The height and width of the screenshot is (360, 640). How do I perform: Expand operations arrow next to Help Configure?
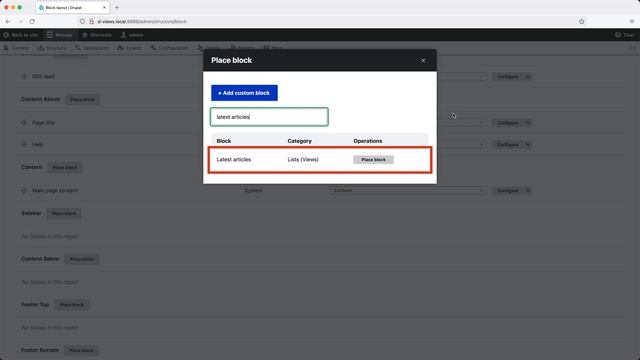[x=528, y=144]
